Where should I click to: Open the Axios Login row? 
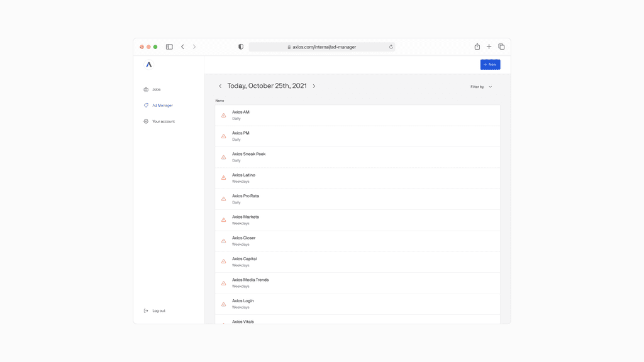pyautogui.click(x=357, y=304)
